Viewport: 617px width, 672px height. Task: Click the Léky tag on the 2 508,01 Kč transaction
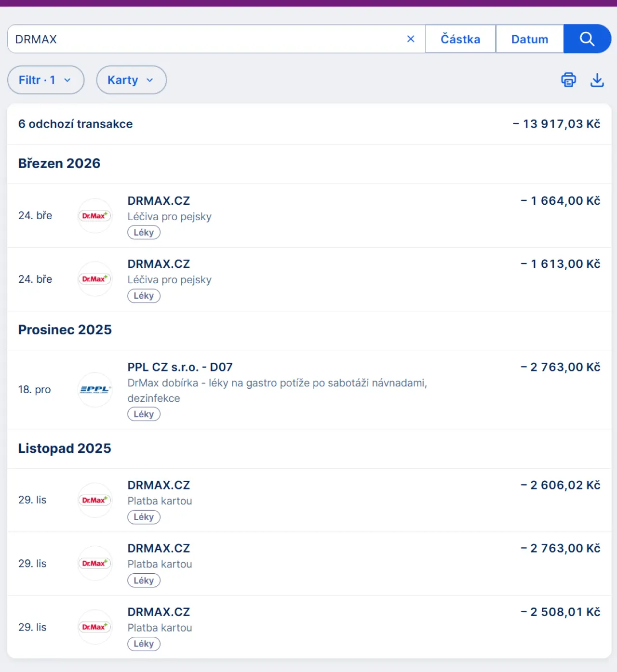144,644
